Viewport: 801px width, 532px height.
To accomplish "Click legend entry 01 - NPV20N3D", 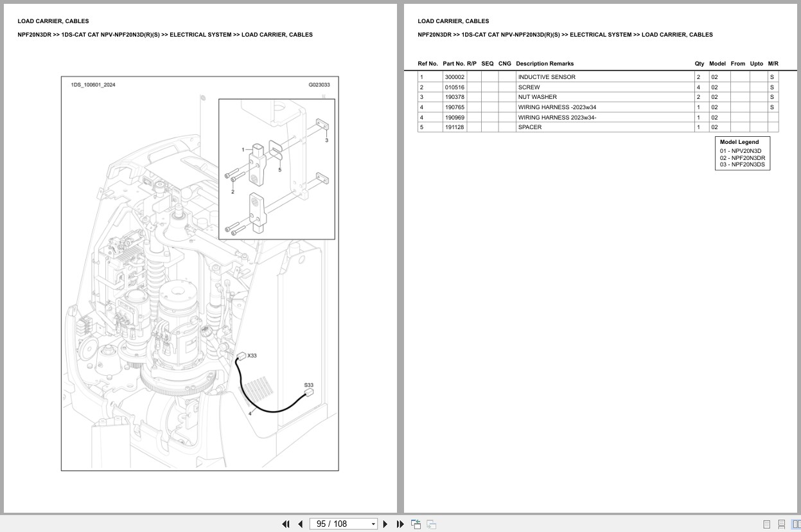I will (x=740, y=151).
